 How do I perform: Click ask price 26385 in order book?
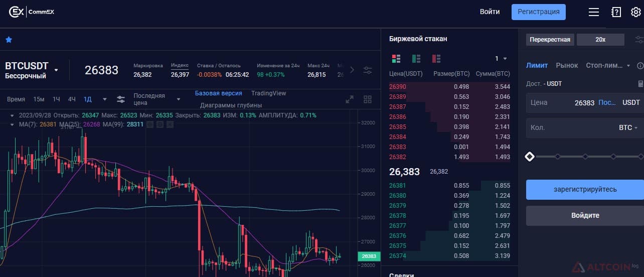(x=398, y=127)
